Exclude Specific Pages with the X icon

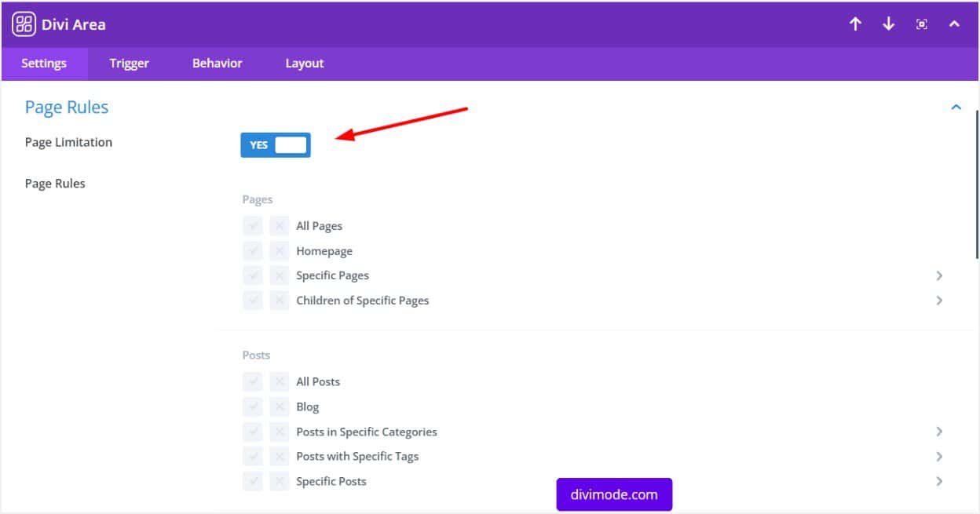(x=280, y=275)
